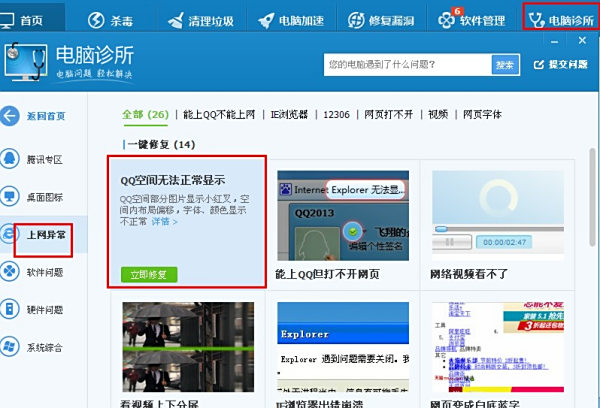Minimize the 电脑诊所 window
600x408 pixels.
pos(554,41)
